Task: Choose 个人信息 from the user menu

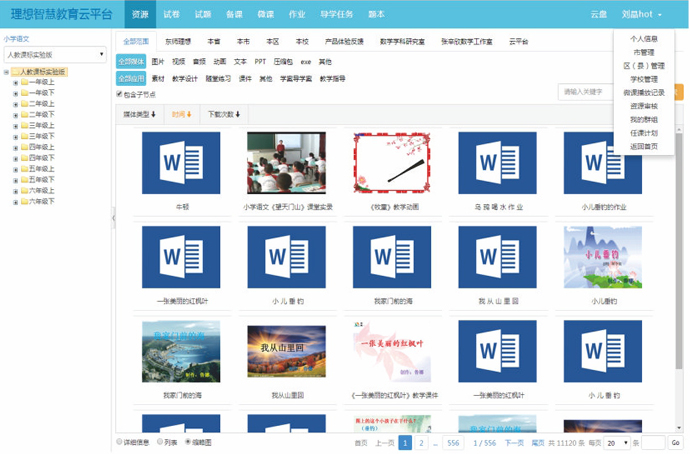Action: click(x=644, y=39)
